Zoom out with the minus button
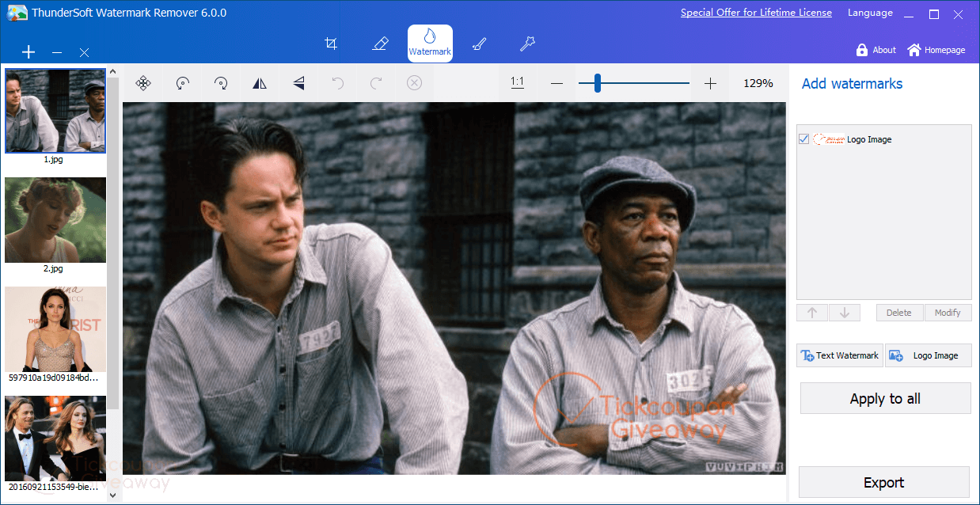 (x=556, y=83)
